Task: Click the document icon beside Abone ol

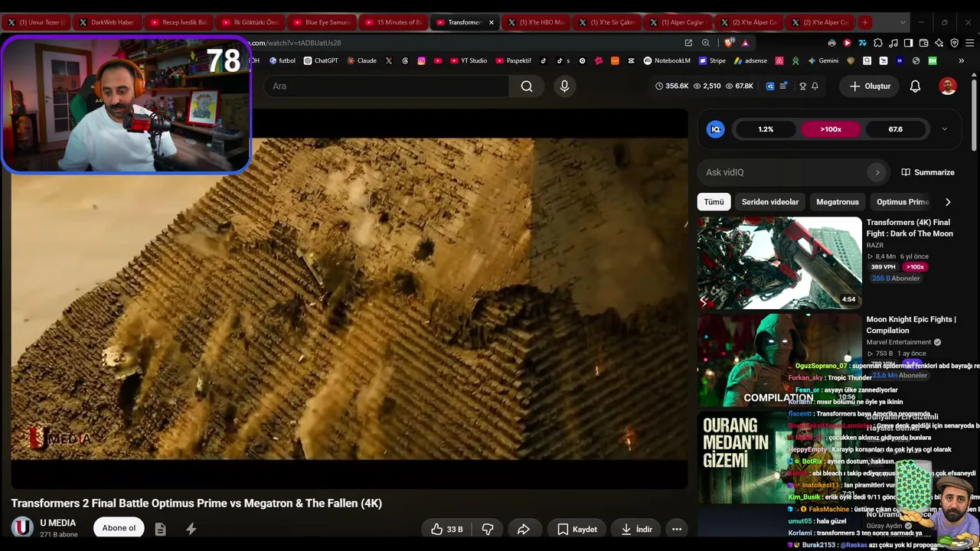Action: 160,529
